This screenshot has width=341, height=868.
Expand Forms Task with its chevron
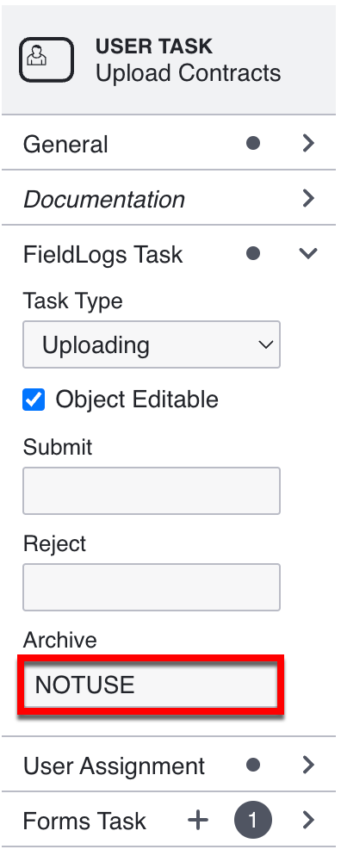click(309, 820)
